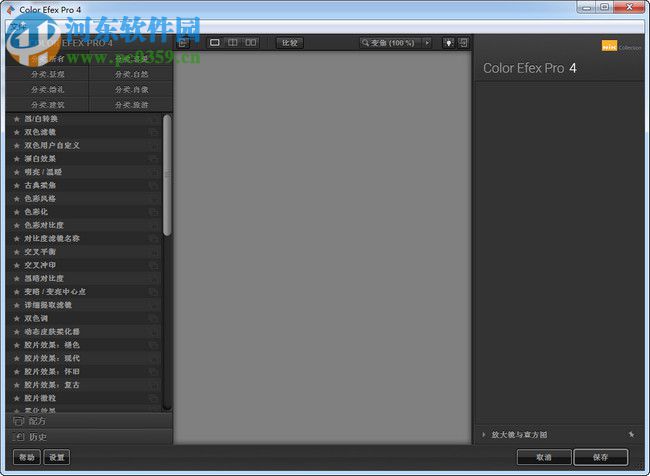The height and width of the screenshot is (476, 650).
Task: Select side-by-side preview mode
Action: [250, 43]
